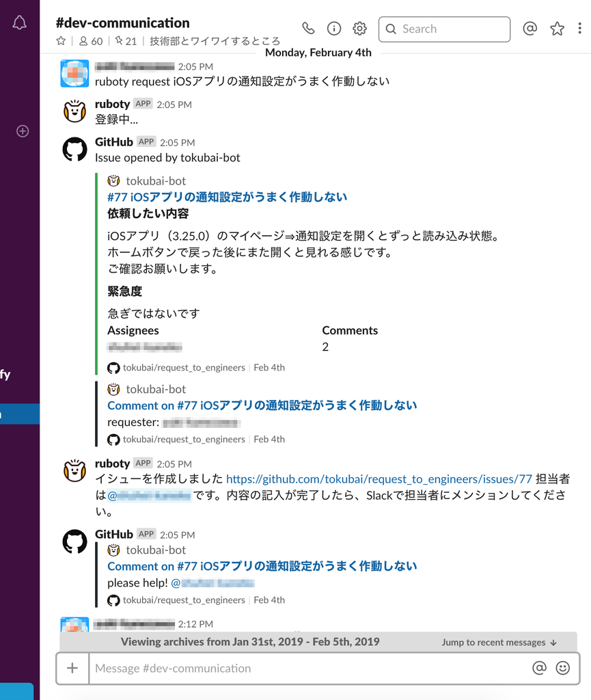Open notifications bell in sidebar
The height and width of the screenshot is (700, 591).
[x=19, y=23]
